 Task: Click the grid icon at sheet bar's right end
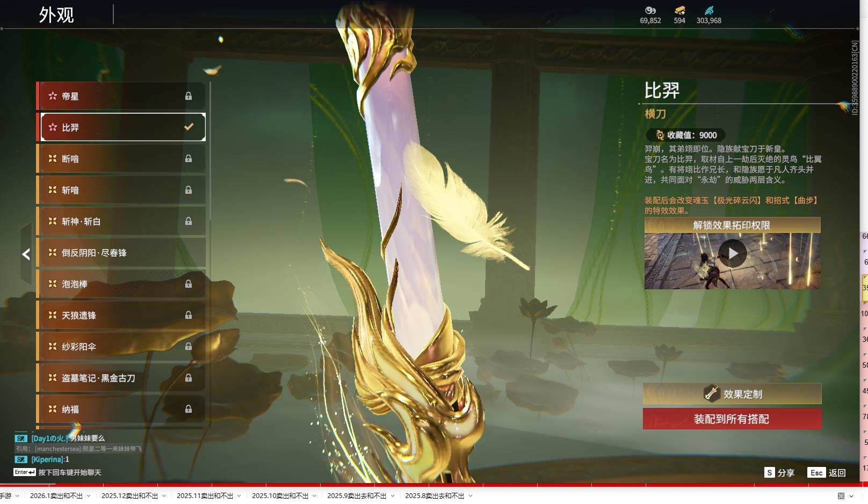pyautogui.click(x=841, y=496)
